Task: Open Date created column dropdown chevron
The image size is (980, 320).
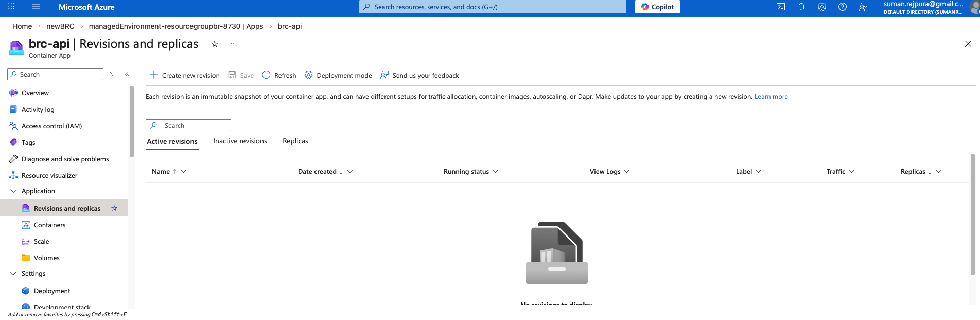Action: pos(350,171)
